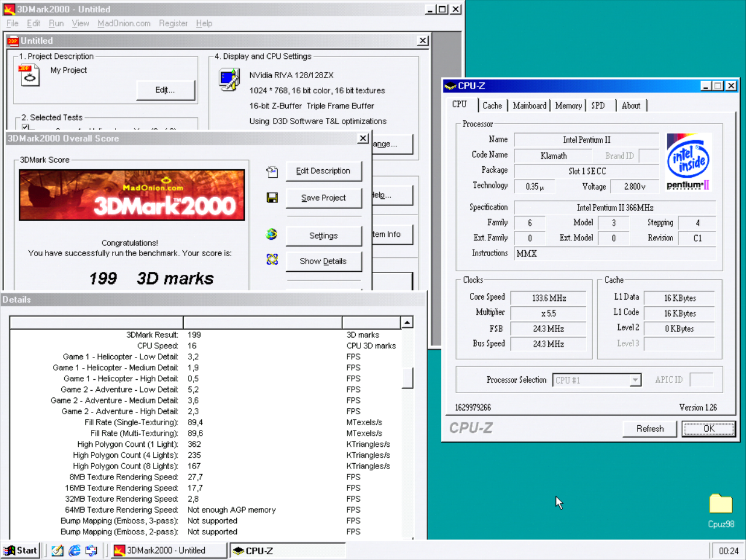Click the Specification field Intel Pentium II 366MHz

coord(615,208)
